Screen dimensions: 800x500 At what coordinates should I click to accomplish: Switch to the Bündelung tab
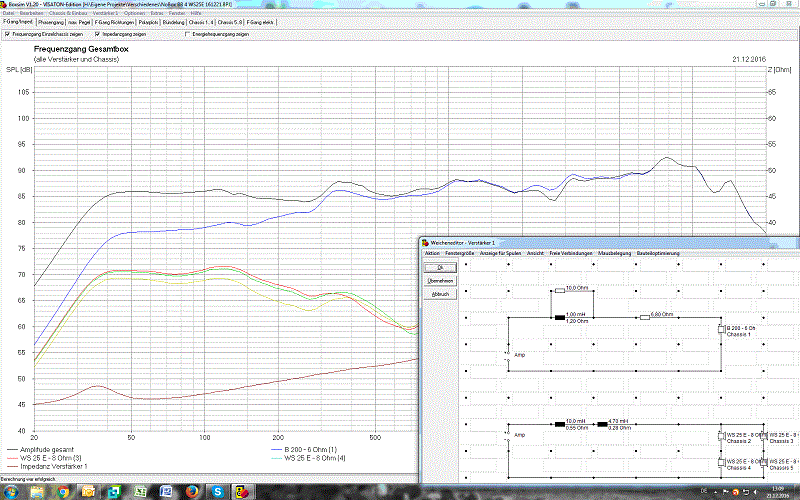click(x=173, y=20)
